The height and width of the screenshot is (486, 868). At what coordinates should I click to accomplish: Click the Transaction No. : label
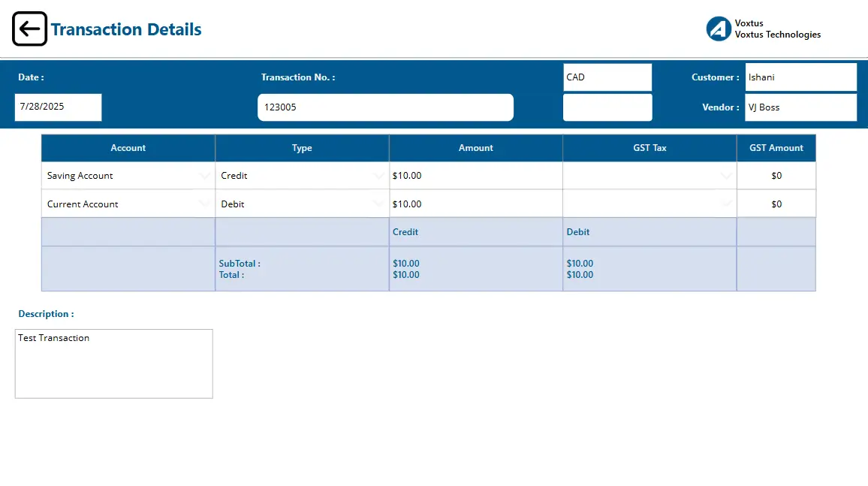coord(298,77)
